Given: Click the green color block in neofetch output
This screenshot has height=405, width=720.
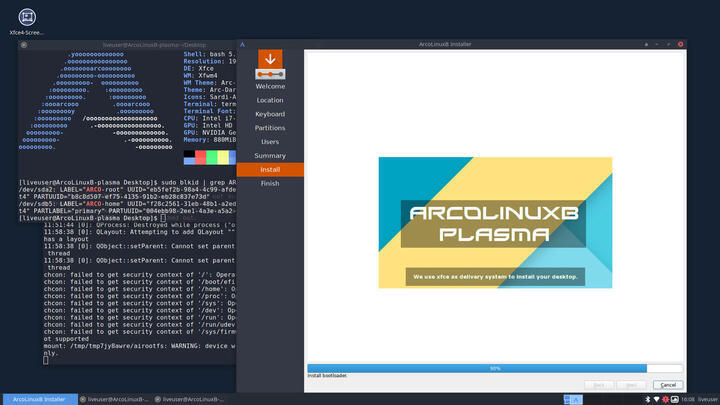Looking at the screenshot, I should tap(212, 158).
